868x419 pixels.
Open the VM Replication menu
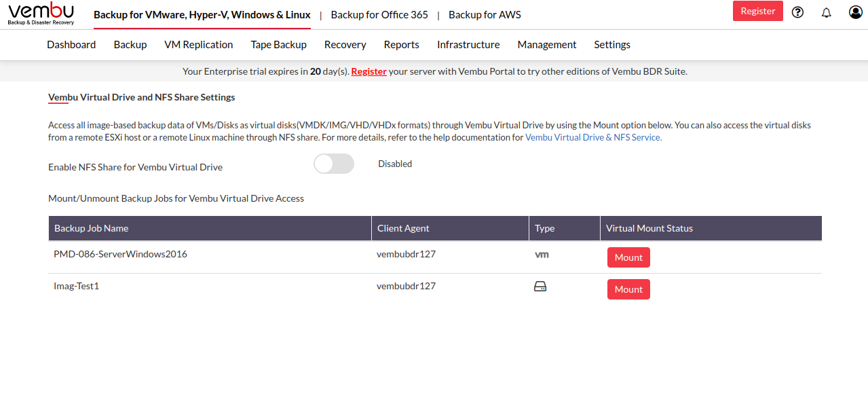tap(199, 45)
